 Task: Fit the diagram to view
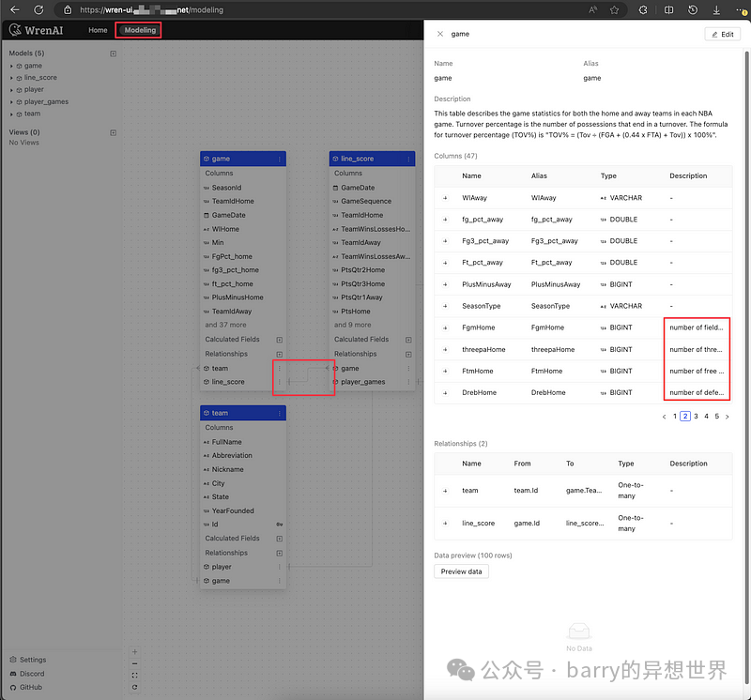coord(134,675)
